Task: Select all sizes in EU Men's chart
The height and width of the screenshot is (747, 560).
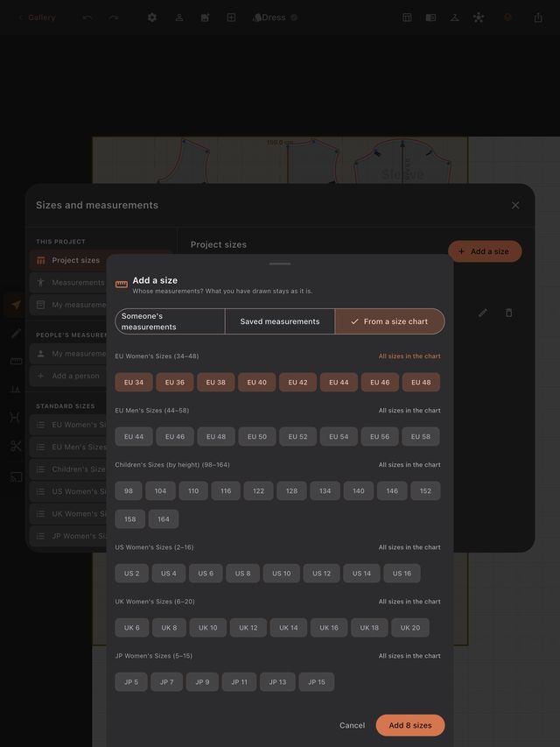Action: 409,411
